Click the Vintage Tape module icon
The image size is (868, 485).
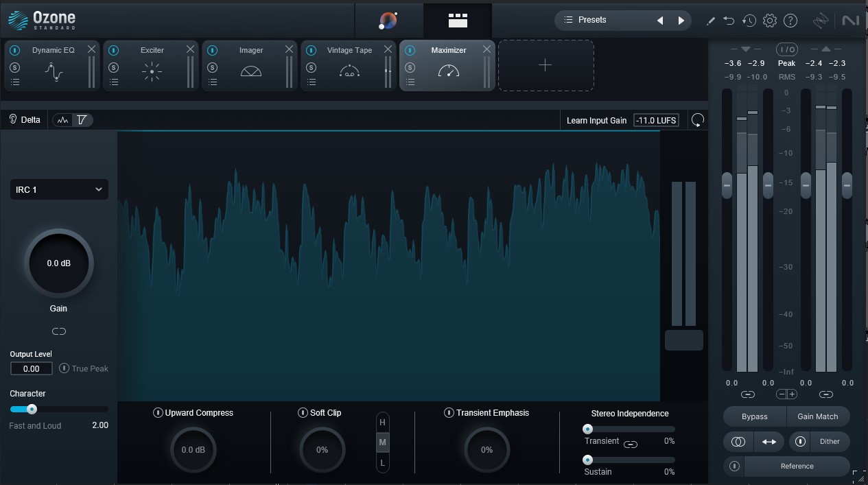pos(349,69)
